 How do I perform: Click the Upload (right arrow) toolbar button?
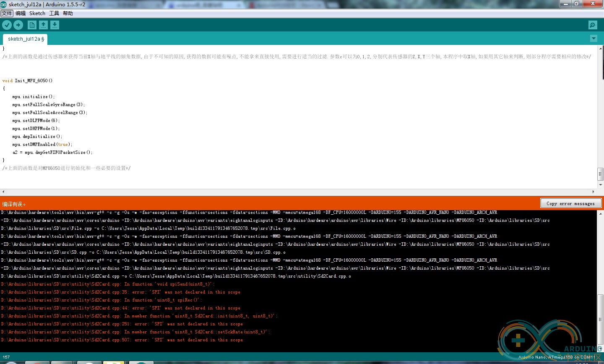point(18,25)
